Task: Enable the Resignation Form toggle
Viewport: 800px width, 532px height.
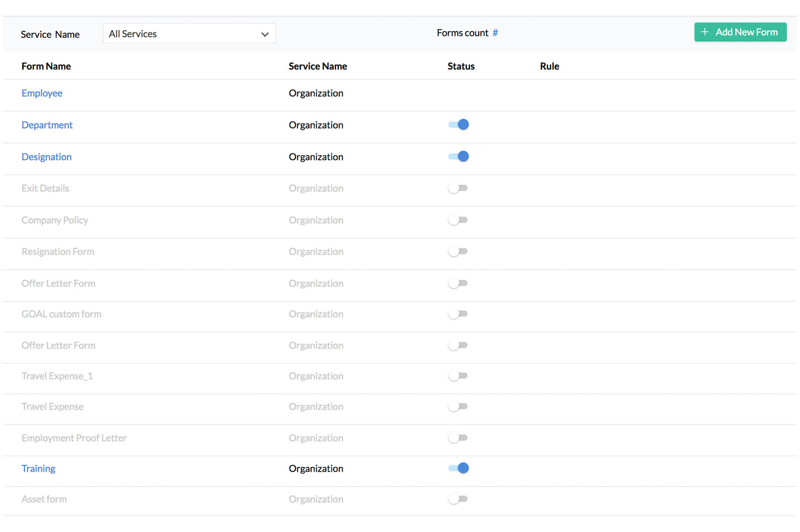Action: [458, 251]
